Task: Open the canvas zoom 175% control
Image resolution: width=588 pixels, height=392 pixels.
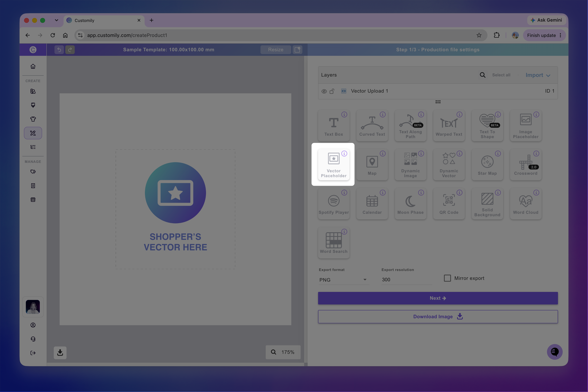Action: [x=283, y=352]
